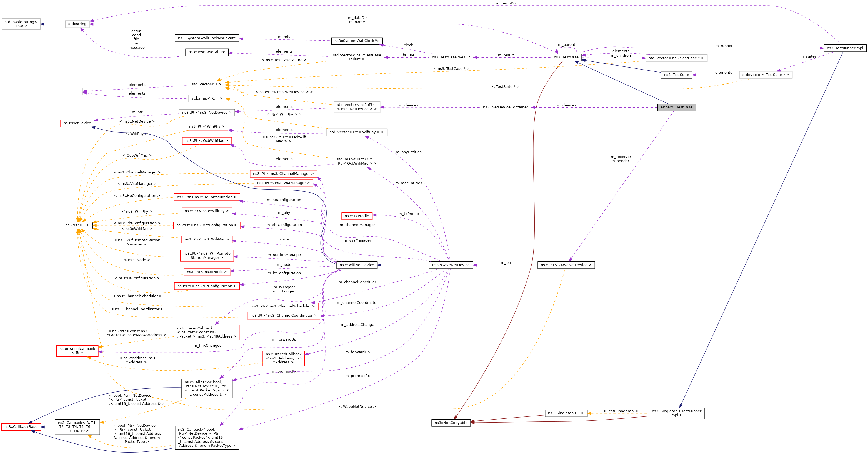
Task: Click Callback node ending in enum PacketType
Action: (x=207, y=438)
